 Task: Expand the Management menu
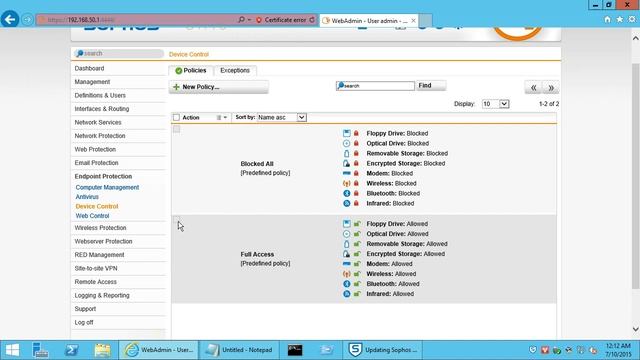(x=92, y=82)
